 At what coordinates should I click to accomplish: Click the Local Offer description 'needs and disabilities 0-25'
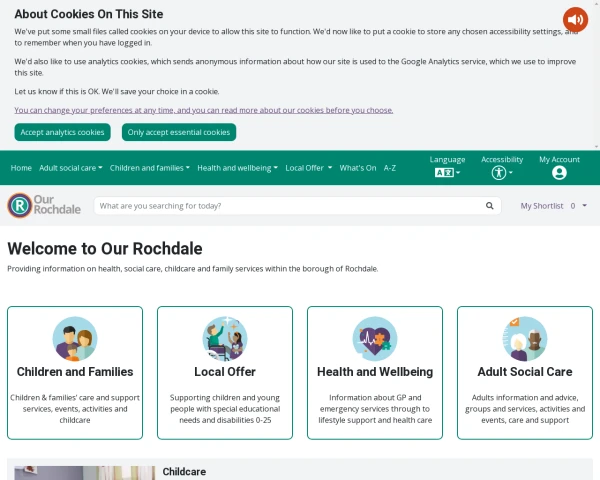click(x=225, y=420)
